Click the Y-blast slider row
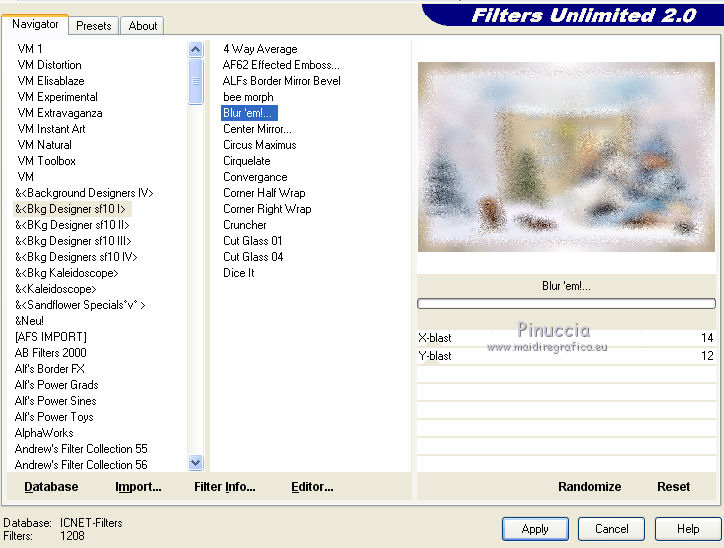 click(x=566, y=356)
